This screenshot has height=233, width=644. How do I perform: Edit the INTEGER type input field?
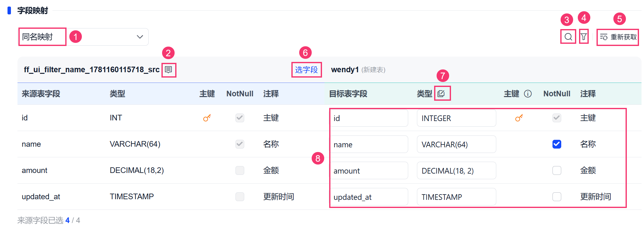[456, 118]
